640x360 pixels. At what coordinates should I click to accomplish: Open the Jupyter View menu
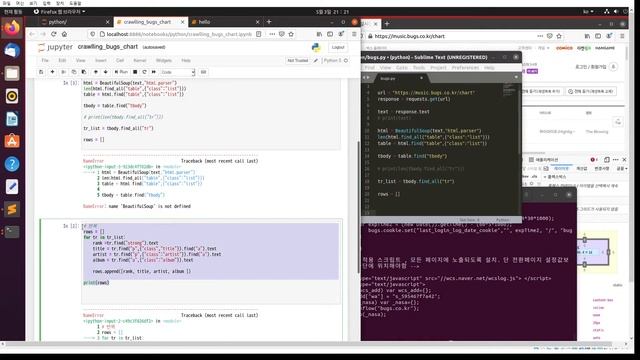pyautogui.click(x=80, y=60)
